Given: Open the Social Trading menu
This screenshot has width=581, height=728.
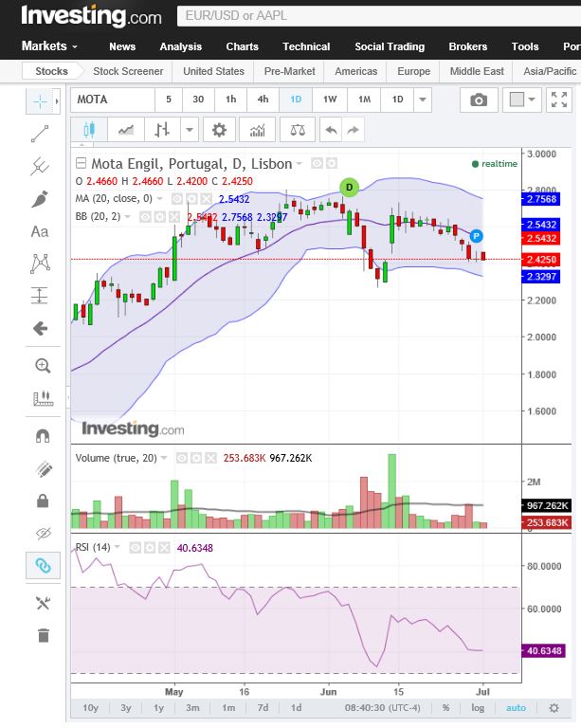Looking at the screenshot, I should (390, 46).
